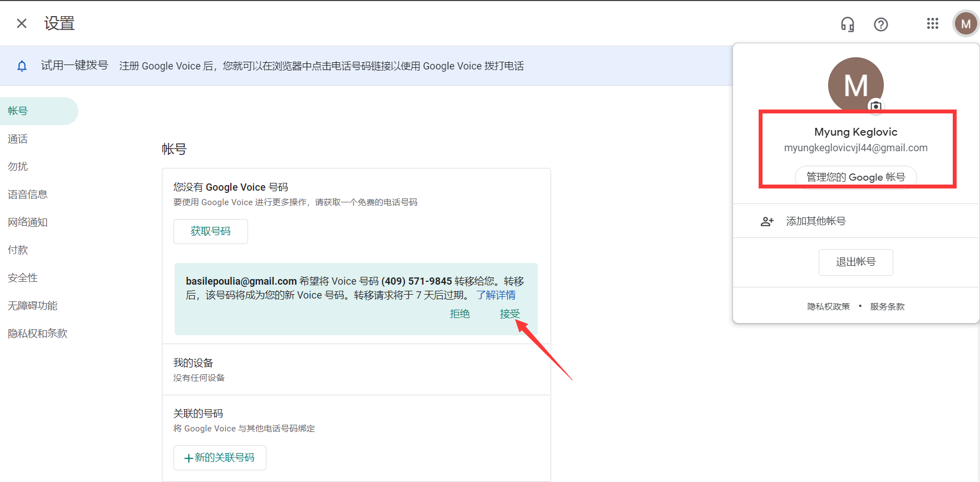The width and height of the screenshot is (980, 482).
Task: Switch to the 网络通知 section
Action: (x=28, y=222)
